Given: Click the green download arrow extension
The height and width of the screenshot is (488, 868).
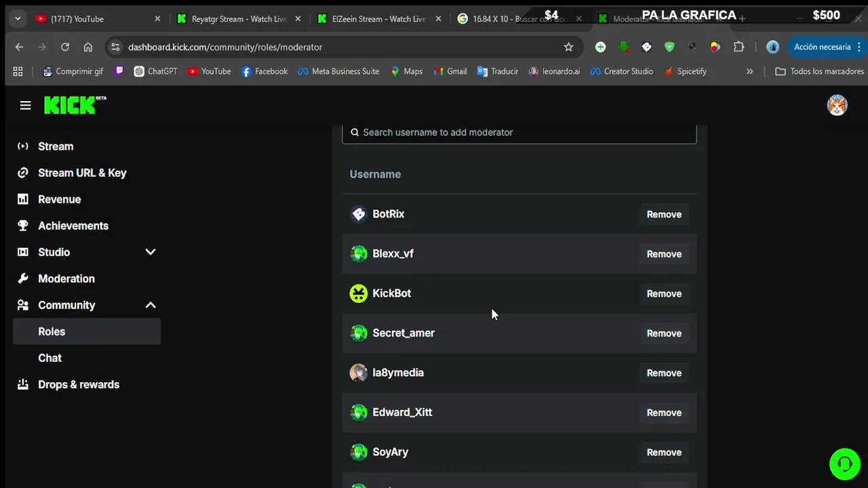Looking at the screenshot, I should click(623, 47).
